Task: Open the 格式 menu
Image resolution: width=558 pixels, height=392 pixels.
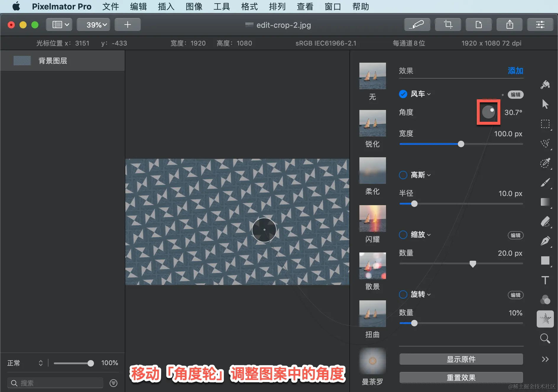Action: 249,6
